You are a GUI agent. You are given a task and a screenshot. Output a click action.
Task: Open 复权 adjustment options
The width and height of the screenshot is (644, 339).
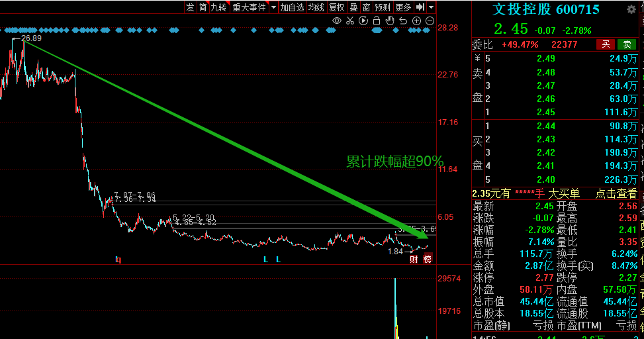coord(337,7)
